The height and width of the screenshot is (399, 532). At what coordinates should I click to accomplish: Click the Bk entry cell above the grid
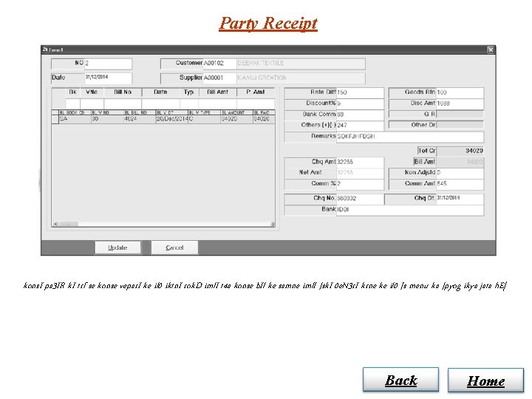pos(72,103)
